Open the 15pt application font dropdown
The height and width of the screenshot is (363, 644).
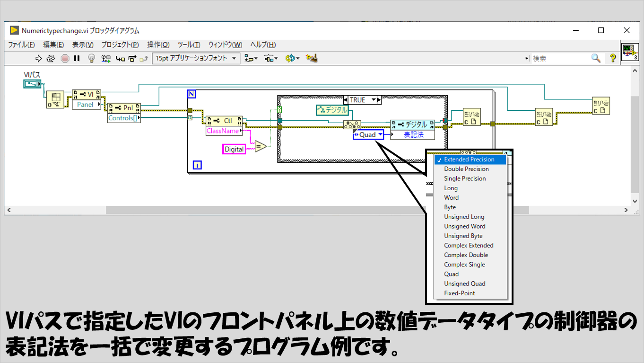pyautogui.click(x=196, y=58)
